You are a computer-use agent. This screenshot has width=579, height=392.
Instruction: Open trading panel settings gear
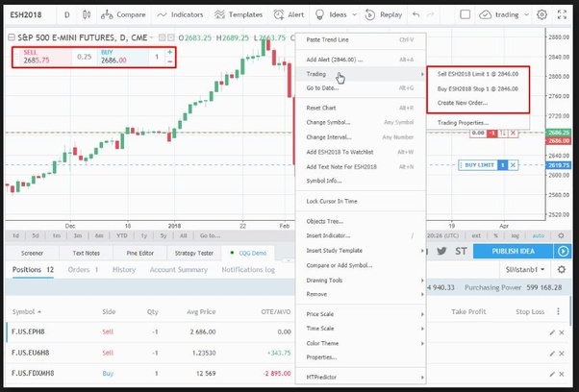click(x=562, y=270)
